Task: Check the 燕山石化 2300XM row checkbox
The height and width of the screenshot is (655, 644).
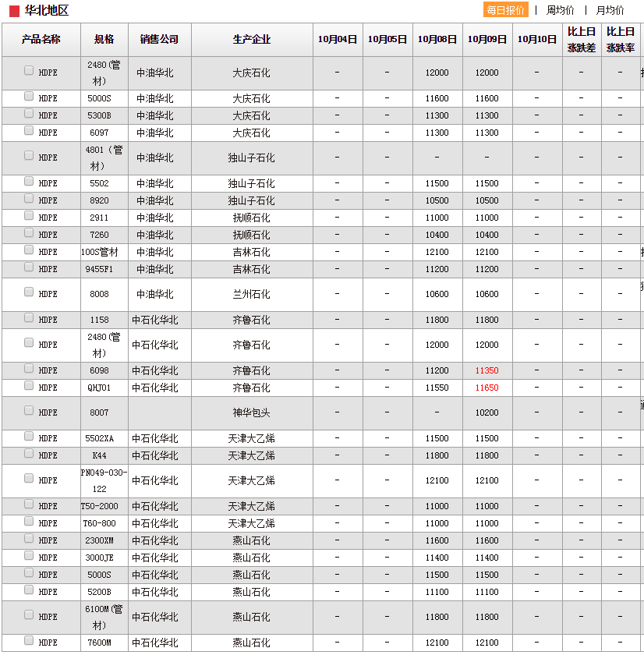Action: coord(29,538)
